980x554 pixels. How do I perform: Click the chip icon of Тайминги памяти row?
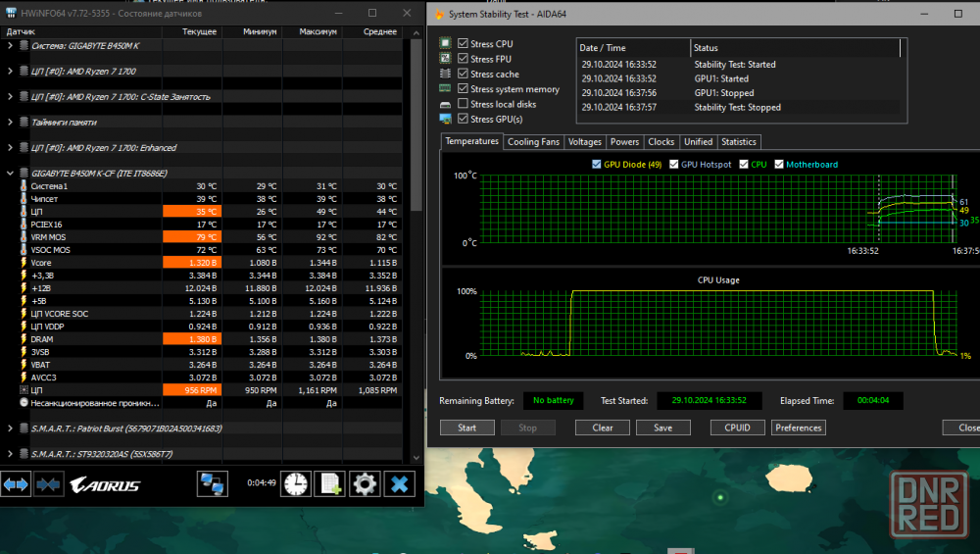pos(24,122)
